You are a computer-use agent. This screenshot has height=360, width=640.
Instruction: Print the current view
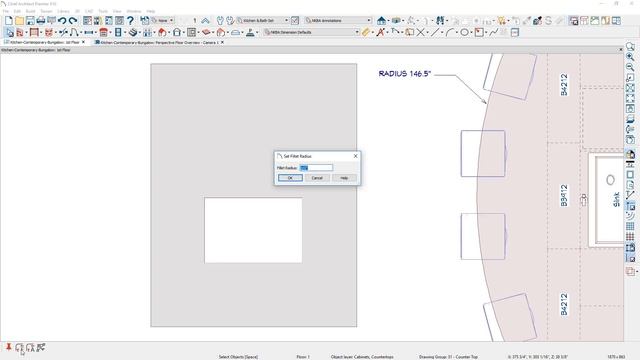click(40, 20)
